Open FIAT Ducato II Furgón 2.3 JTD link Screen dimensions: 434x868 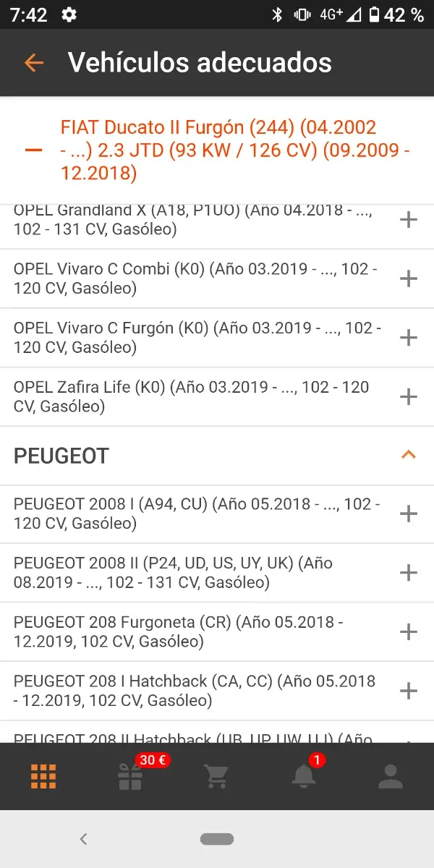[217, 150]
